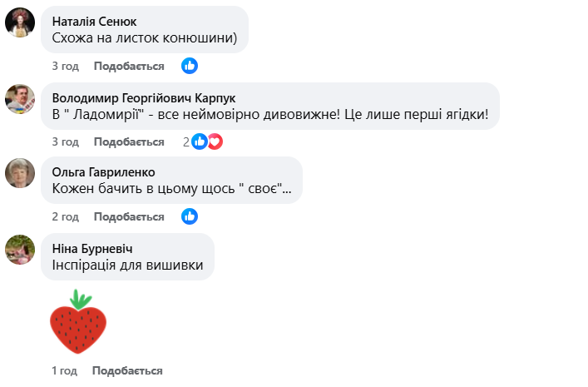The width and height of the screenshot is (588, 387).
Task: Click the timestamp on Наталія Сенюк's comment
Action: pyautogui.click(x=65, y=66)
